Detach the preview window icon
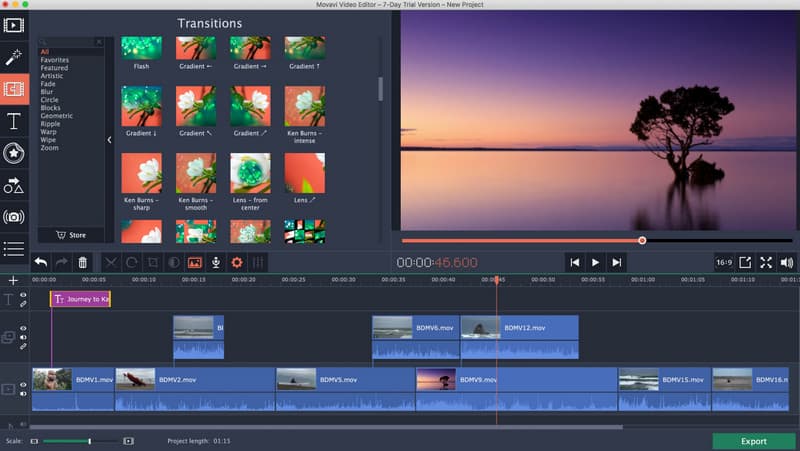The width and height of the screenshot is (800, 451). pyautogui.click(x=745, y=262)
